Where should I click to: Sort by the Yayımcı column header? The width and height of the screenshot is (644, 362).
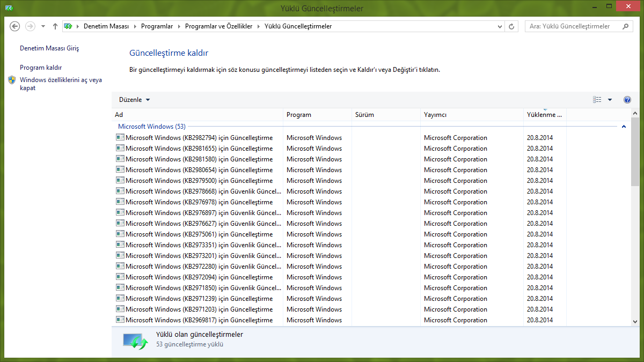click(x=435, y=115)
